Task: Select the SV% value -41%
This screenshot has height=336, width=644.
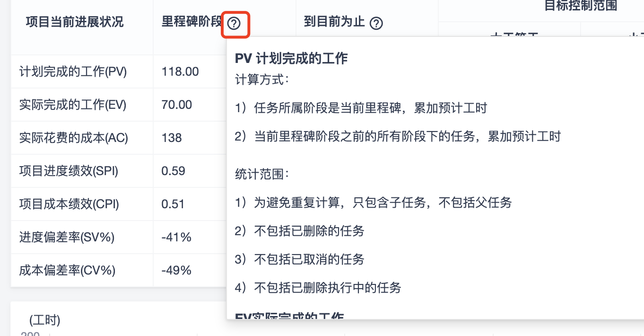Action: click(x=176, y=237)
